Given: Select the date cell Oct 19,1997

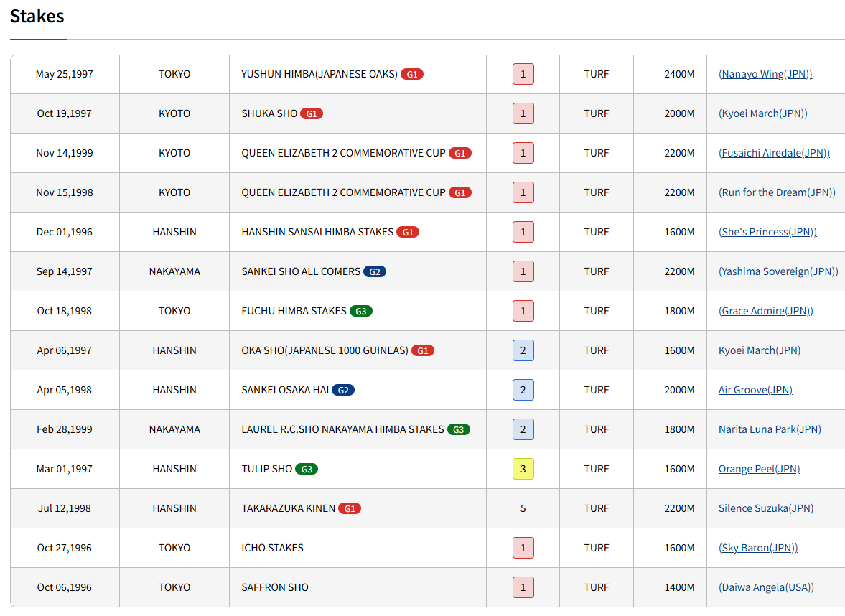Looking at the screenshot, I should click(64, 113).
